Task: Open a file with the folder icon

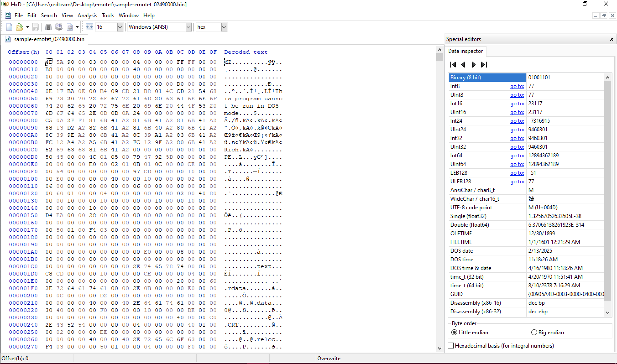Action: [19, 27]
